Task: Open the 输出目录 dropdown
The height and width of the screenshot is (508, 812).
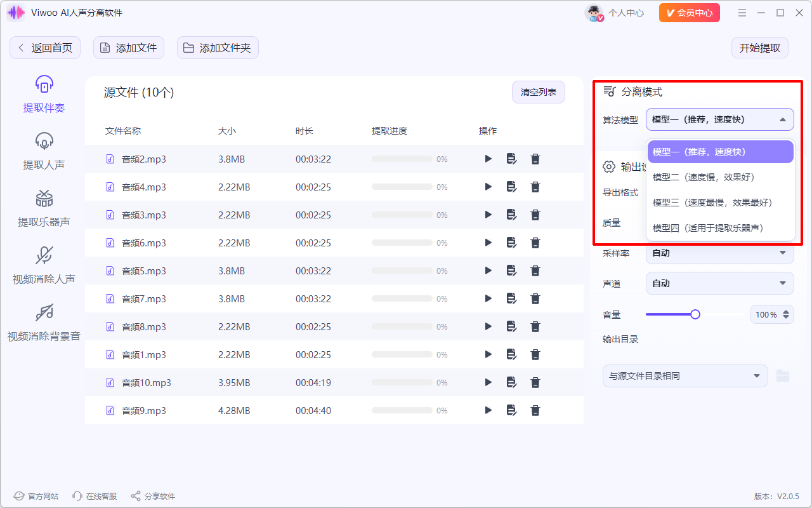Action: tap(685, 376)
